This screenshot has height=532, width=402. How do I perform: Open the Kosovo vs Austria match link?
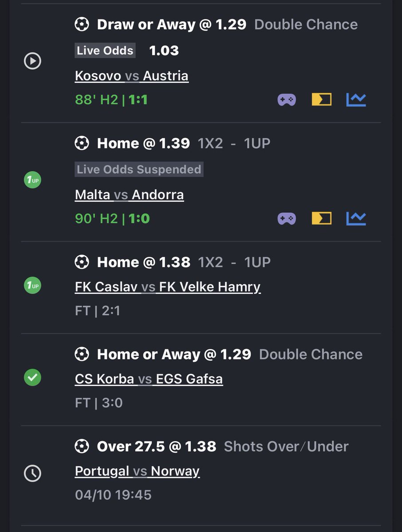[132, 76]
